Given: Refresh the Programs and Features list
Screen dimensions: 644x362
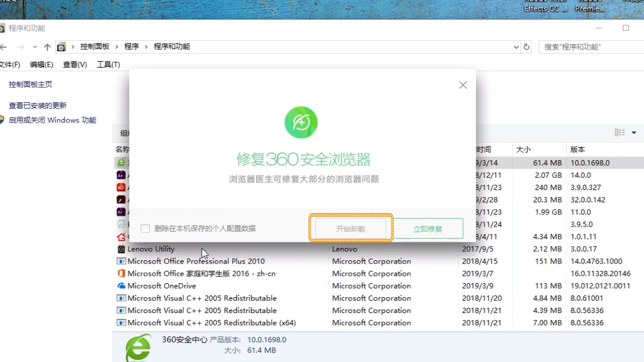Looking at the screenshot, I should (527, 47).
